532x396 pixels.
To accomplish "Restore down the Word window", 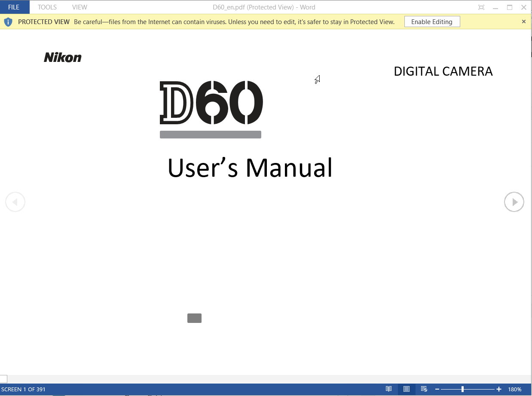I will click(x=510, y=7).
